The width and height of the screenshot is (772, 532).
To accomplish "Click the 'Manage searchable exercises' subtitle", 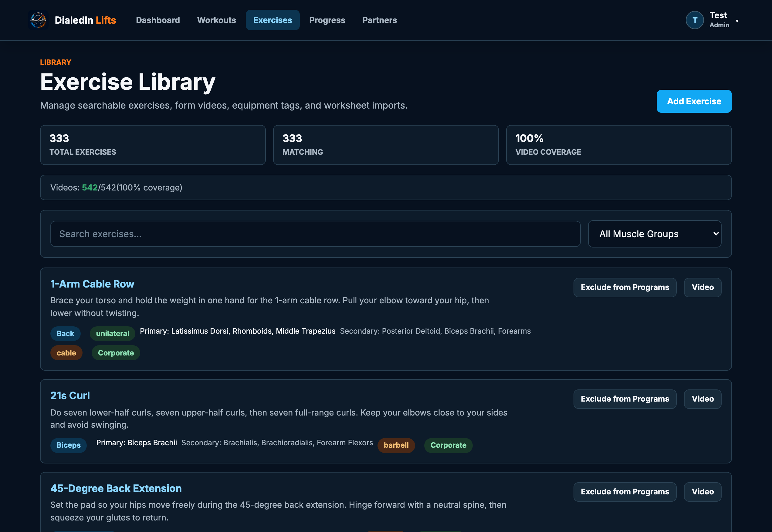I will coord(223,105).
